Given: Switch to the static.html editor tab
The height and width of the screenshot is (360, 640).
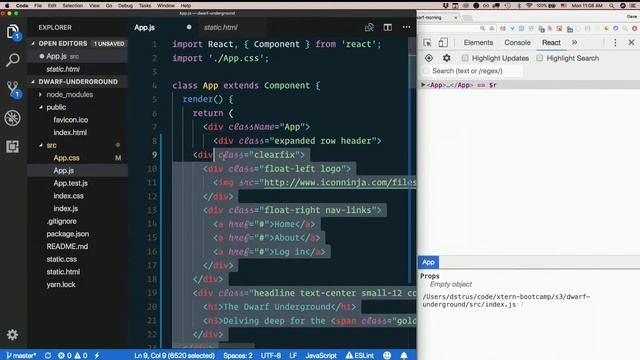Looking at the screenshot, I should (220, 27).
